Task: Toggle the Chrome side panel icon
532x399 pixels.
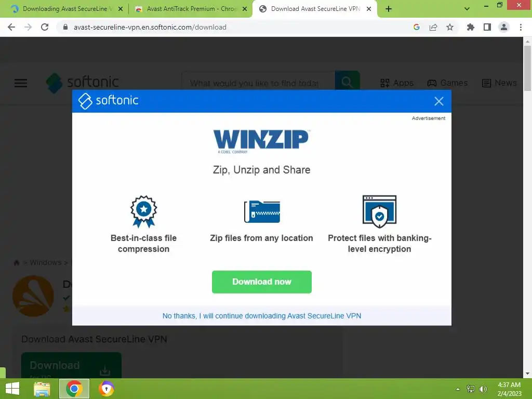Action: [x=487, y=27]
